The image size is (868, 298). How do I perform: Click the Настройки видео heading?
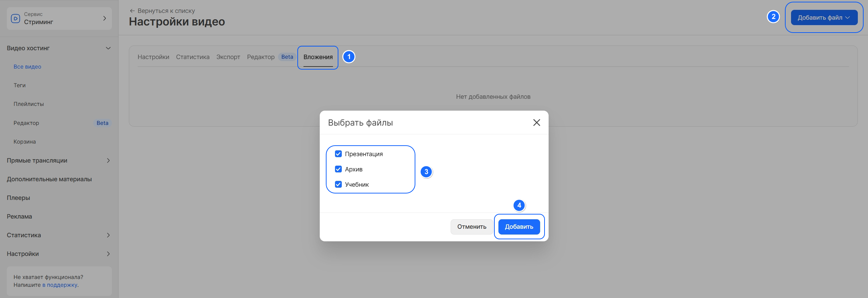click(177, 22)
